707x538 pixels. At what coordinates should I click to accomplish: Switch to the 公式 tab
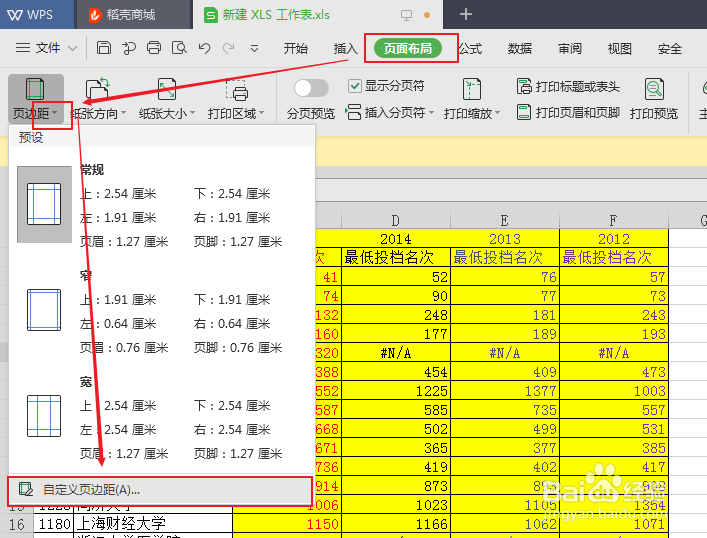tap(470, 48)
